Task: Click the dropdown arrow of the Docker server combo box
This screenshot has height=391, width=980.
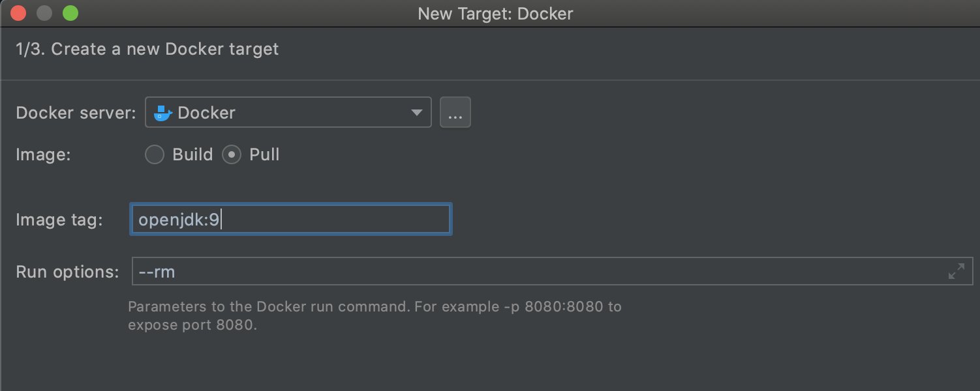Action: [x=417, y=113]
